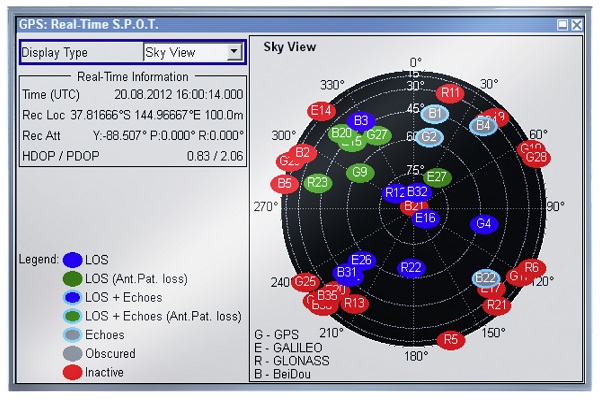Image resolution: width=600 pixels, height=400 pixels.
Task: Select the G28 inactive satellite marker
Action: pos(536,157)
